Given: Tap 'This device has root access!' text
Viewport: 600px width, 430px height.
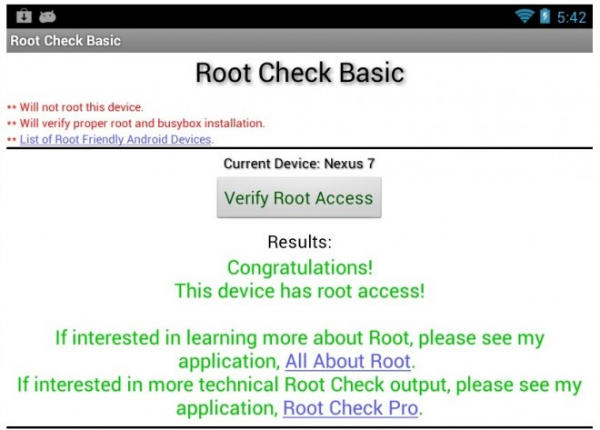Looking at the screenshot, I should click(x=300, y=291).
